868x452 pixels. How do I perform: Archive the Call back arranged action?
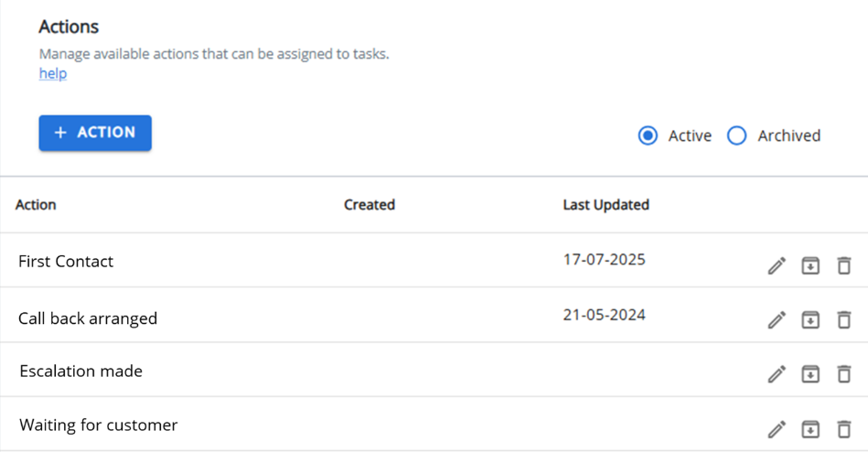[810, 320]
